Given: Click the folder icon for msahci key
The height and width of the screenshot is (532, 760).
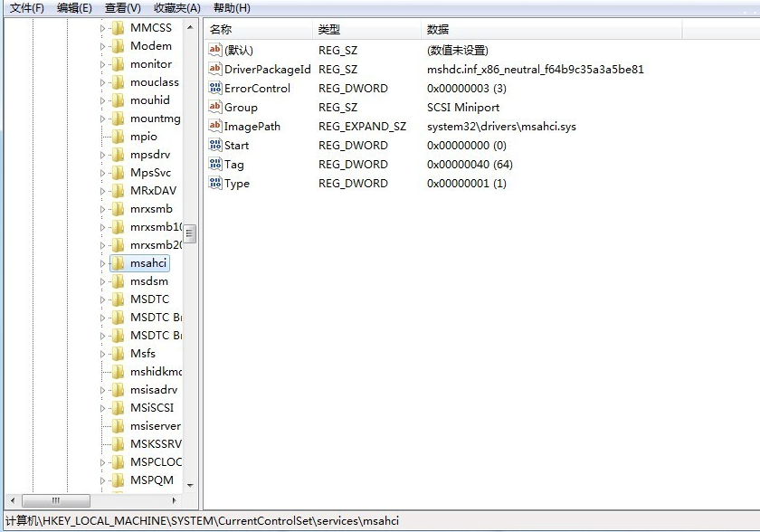Looking at the screenshot, I should point(118,263).
